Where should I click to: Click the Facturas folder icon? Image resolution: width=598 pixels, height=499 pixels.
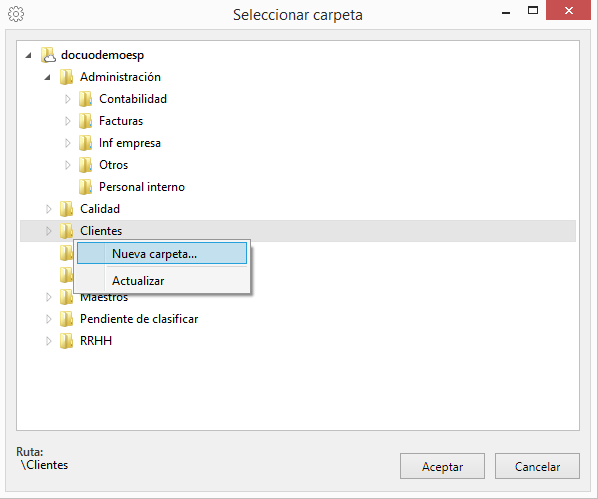[x=85, y=121]
